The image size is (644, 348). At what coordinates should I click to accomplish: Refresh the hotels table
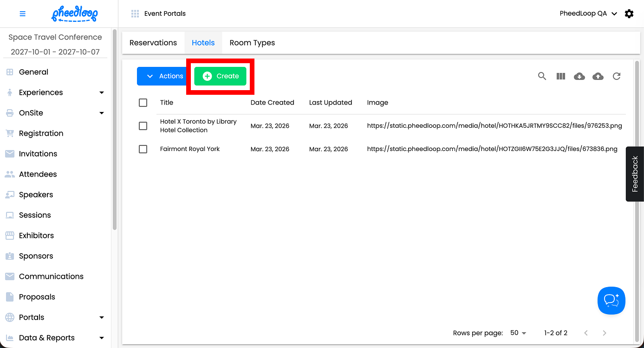tap(617, 76)
